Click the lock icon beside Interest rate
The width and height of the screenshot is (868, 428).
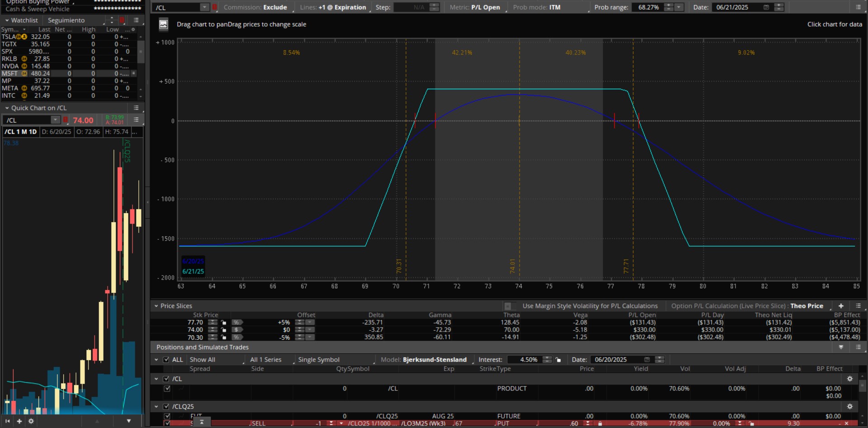tap(558, 360)
